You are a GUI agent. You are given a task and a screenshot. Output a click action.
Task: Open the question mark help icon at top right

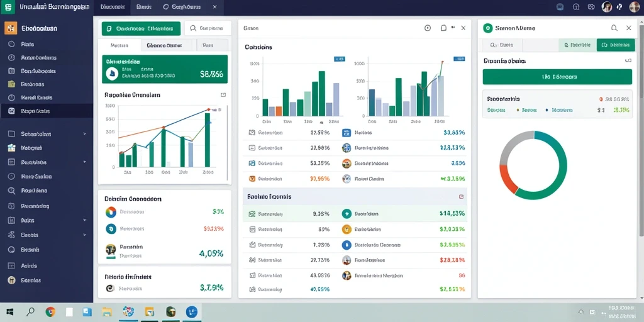[619, 7]
